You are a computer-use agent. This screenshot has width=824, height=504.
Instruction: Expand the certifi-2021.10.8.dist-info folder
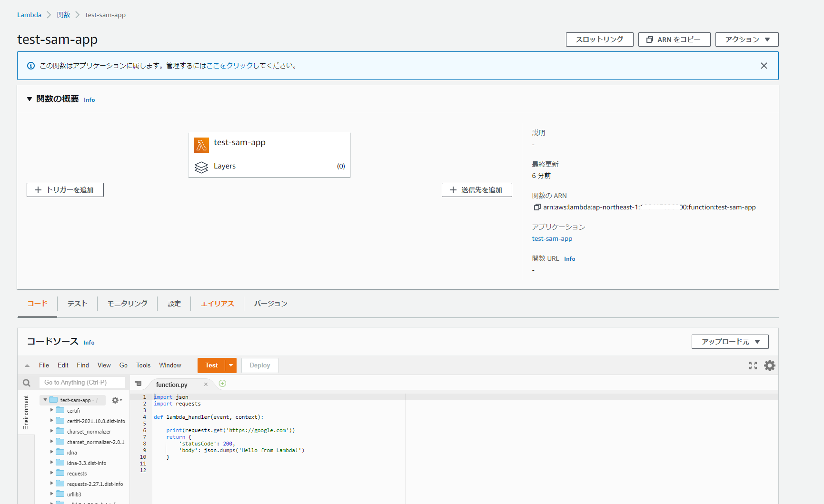52,420
